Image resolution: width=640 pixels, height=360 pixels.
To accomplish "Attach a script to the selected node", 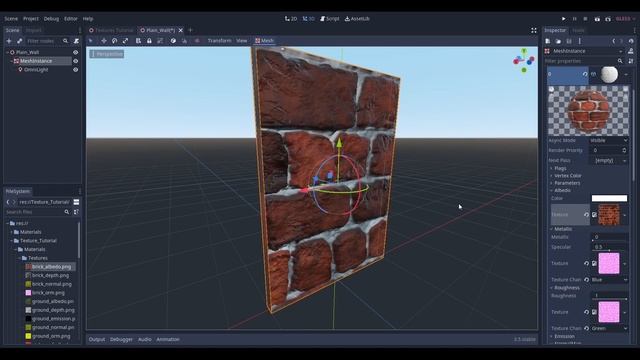I will pos(76,41).
